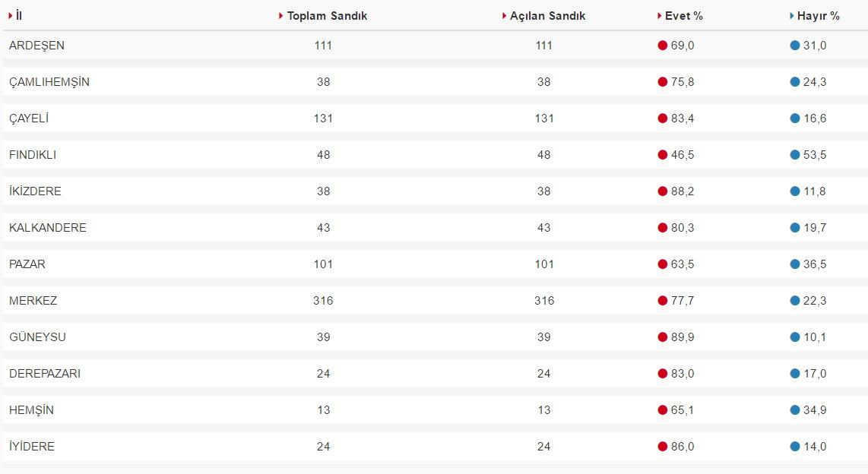868x474 pixels.
Task: Click the sort arrow beside Toplam Sandık
Action: 281,16
